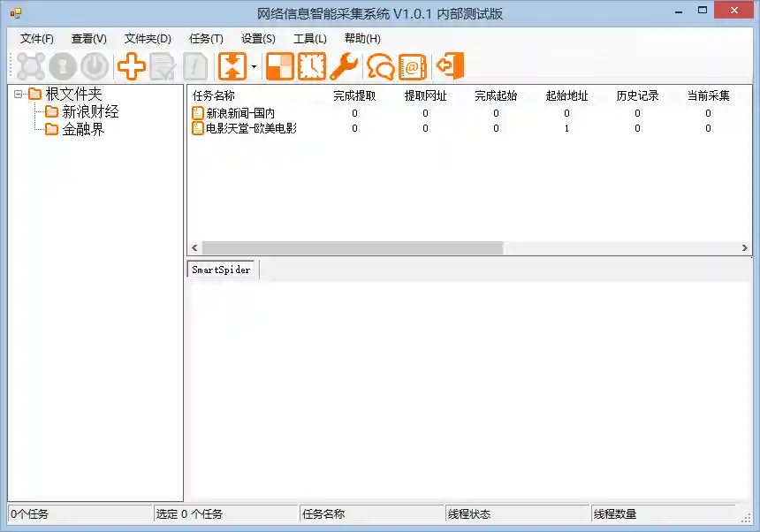
Task: Add a new collection task with the plus icon
Action: (131, 65)
